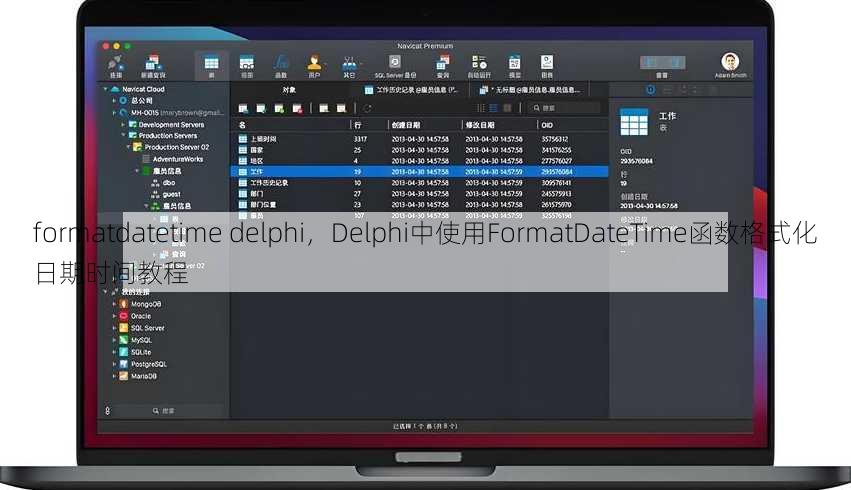Select the 国家 table row
The height and width of the screenshot is (490, 851).
(x=420, y=150)
